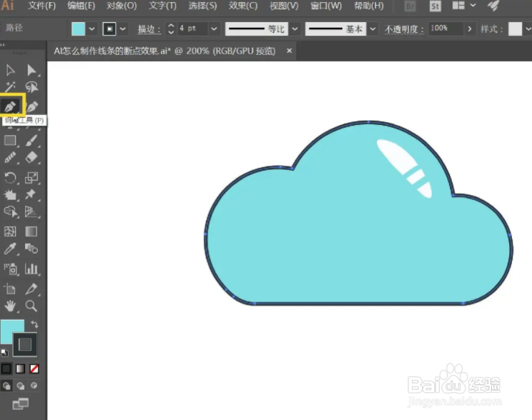Image resolution: width=532 pixels, height=420 pixels.
Task: Open the 效果(C) menu
Action: click(243, 6)
